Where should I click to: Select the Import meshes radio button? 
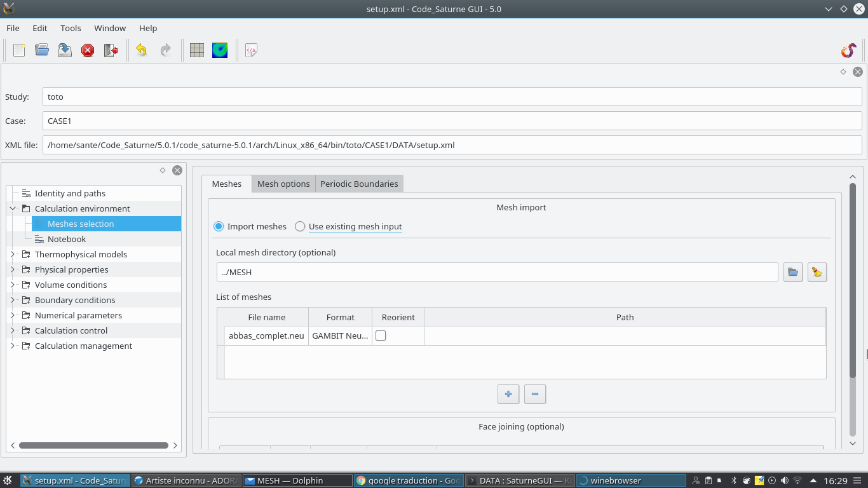click(x=219, y=226)
